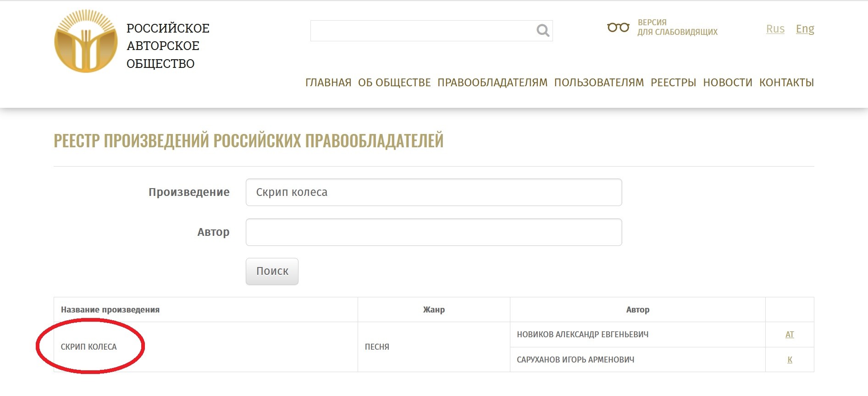Image resolution: width=868 pixels, height=396 pixels.
Task: Open ВЕРСИЯ ДЛЯ СЛАБОВИДЯЩИХ link
Action: tap(677, 27)
